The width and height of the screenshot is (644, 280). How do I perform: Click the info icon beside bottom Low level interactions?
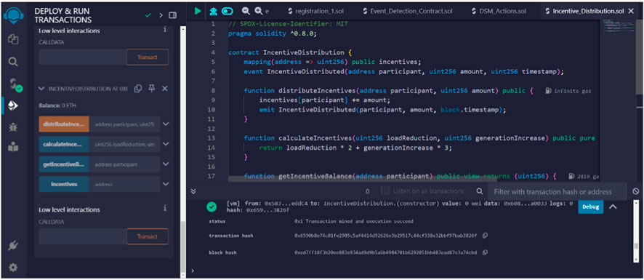pos(165,208)
